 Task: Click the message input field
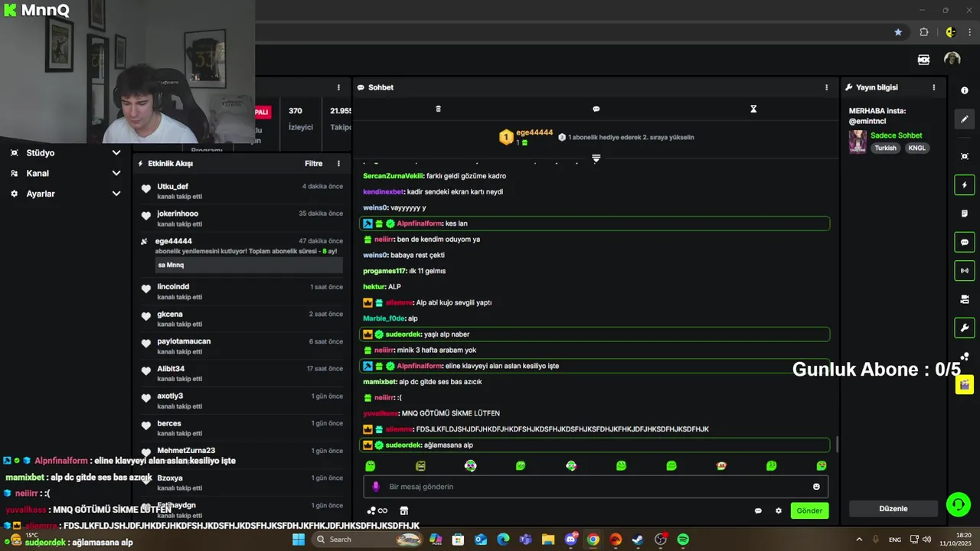click(596, 487)
